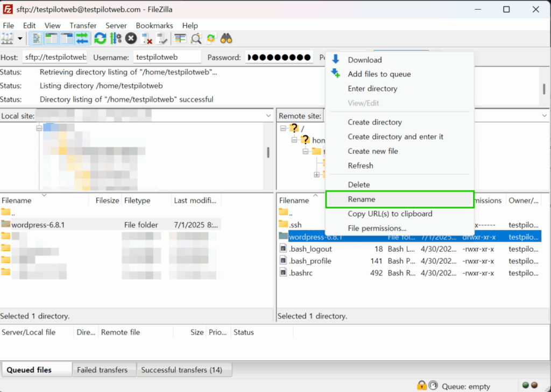Open the Local site path dropdown

click(268, 116)
